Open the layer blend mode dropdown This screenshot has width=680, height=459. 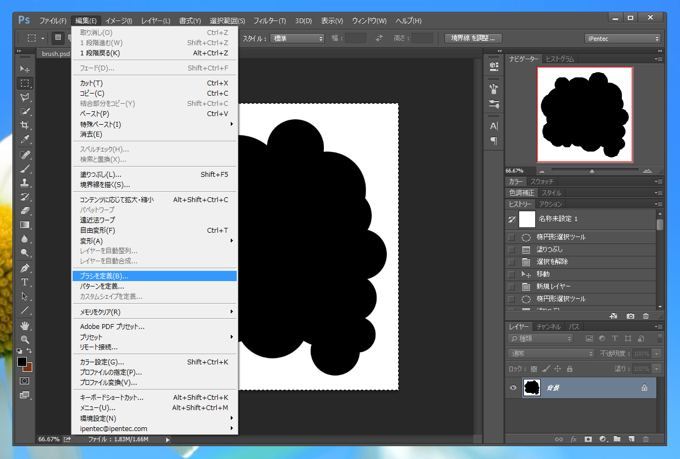(x=551, y=354)
